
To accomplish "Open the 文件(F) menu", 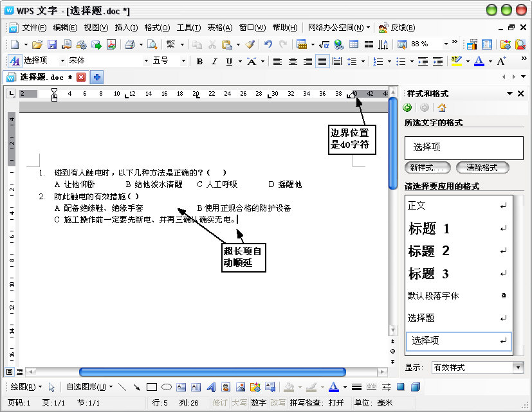I will coord(35,28).
